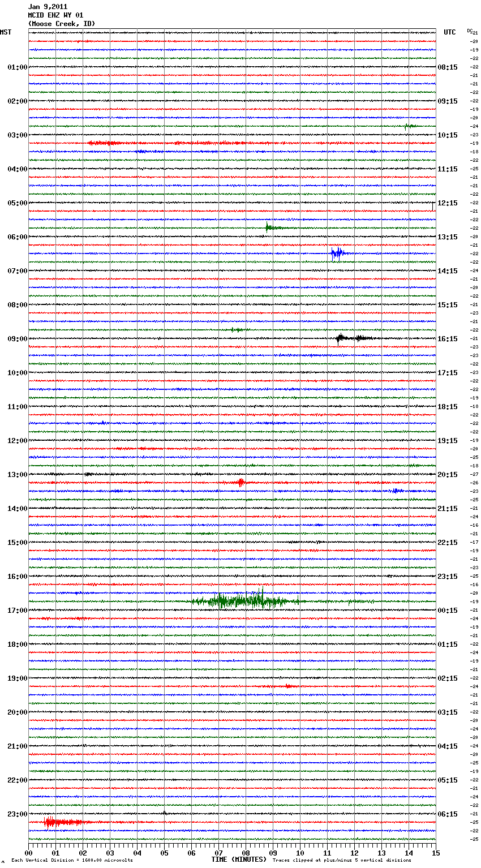Click the 08:15 UTC time label

448,67
